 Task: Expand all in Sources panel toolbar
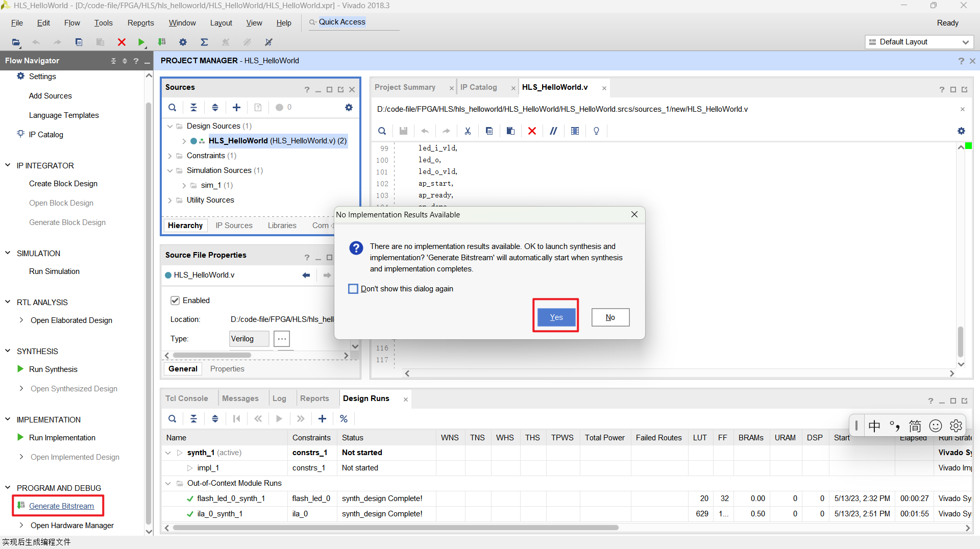pos(215,108)
